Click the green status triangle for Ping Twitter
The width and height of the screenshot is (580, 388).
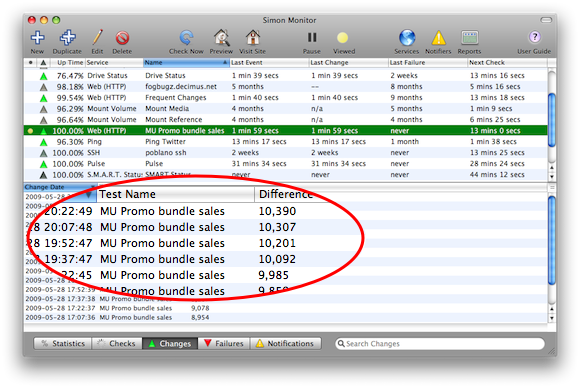coord(44,142)
